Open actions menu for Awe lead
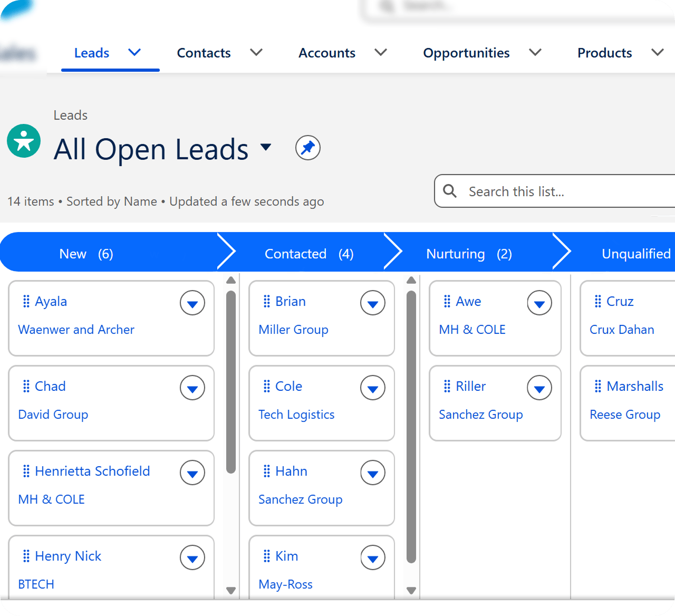 coord(539,303)
